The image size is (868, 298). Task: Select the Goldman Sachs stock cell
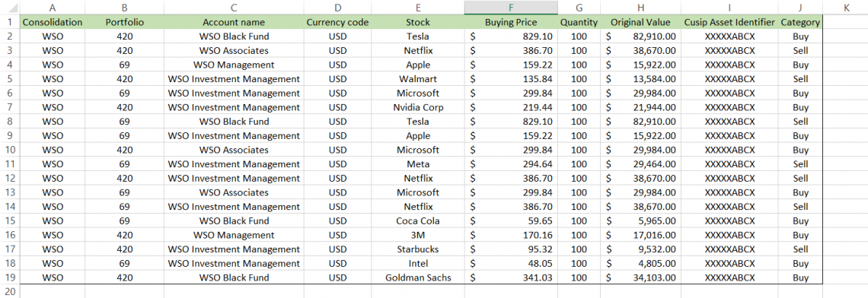(418, 277)
